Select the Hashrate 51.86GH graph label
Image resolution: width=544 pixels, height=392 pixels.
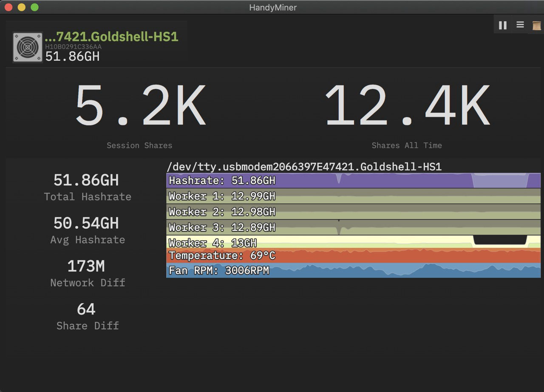tap(221, 181)
